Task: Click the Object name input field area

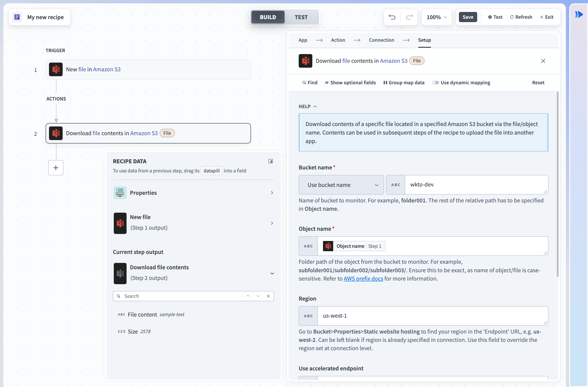Action: pyautogui.click(x=433, y=246)
